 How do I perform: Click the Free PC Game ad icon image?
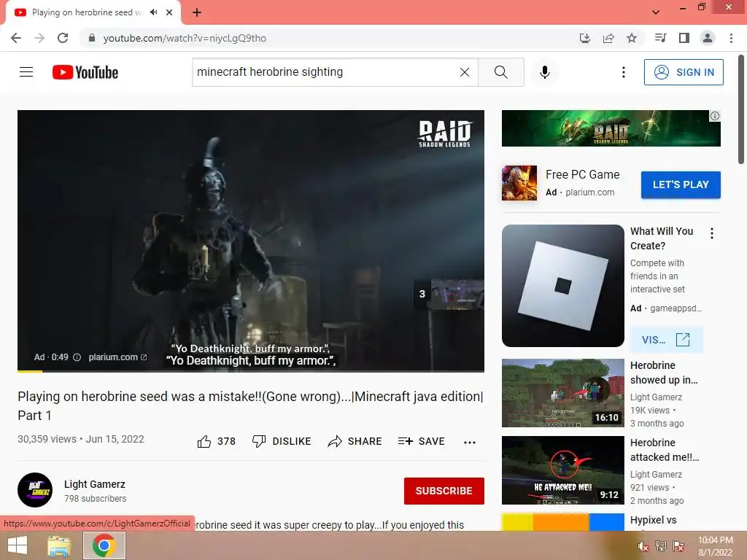pyautogui.click(x=519, y=183)
